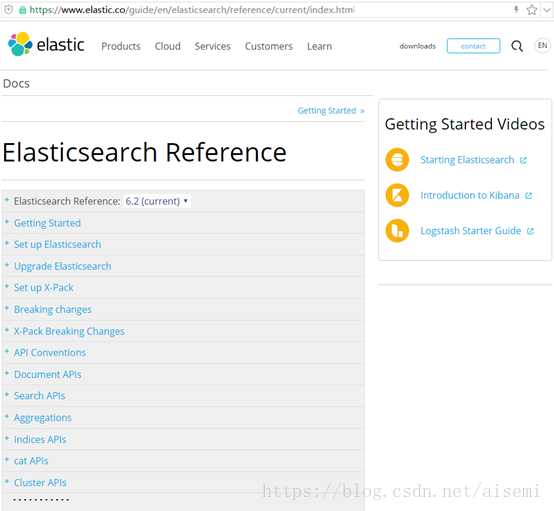The image size is (554, 511).
Task: Click the Logstash Starter Guide orange icon
Action: [397, 231]
